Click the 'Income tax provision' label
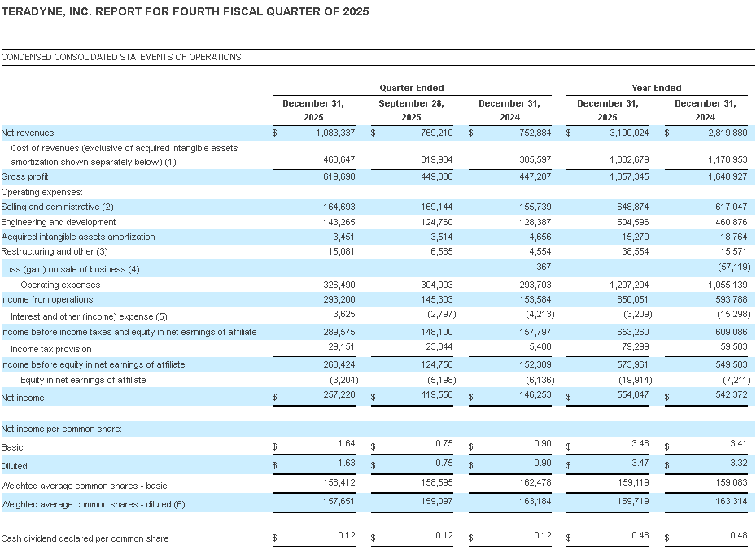This screenshot has height=553, width=756. pyautogui.click(x=51, y=349)
